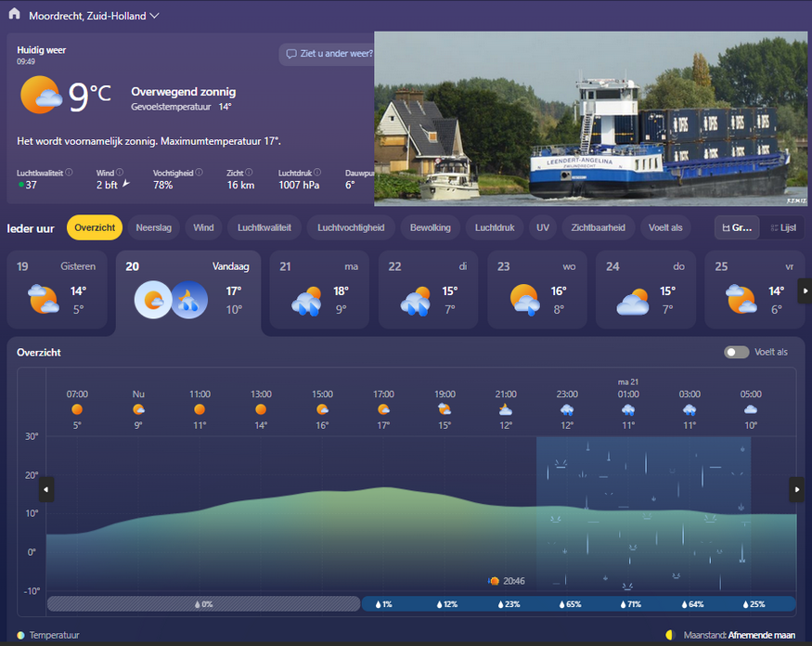Click the info icon beside Wind
Viewport: 812px width, 646px height.
tap(120, 172)
